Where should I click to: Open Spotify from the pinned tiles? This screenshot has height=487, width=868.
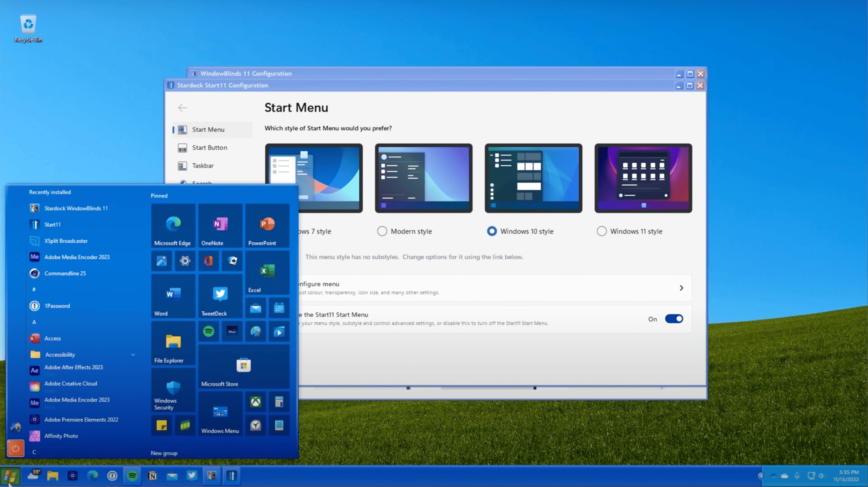point(208,331)
